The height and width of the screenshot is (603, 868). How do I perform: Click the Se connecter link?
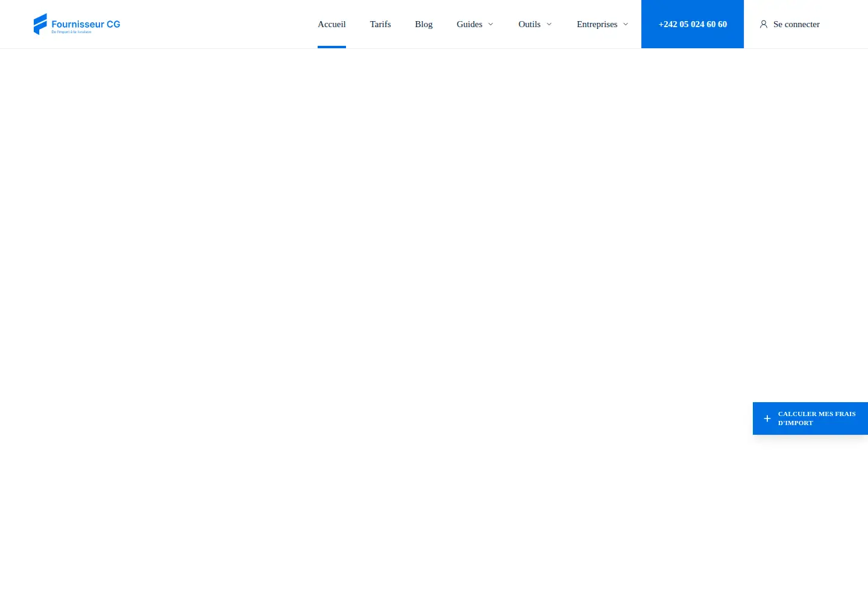tap(796, 24)
